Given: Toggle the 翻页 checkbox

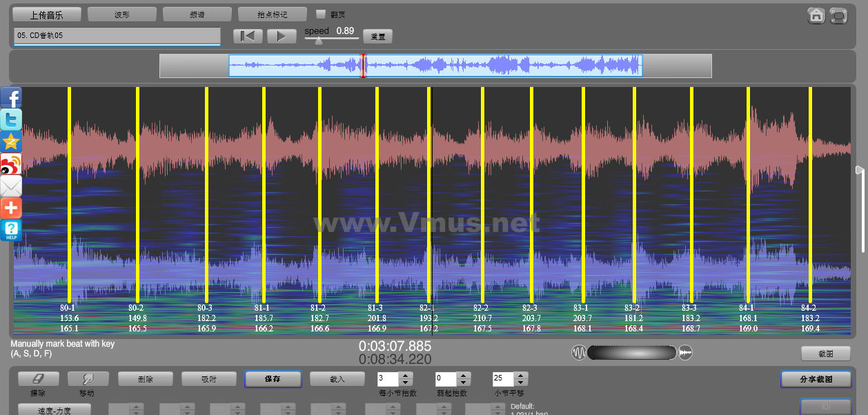Looking at the screenshot, I should tap(320, 14).
